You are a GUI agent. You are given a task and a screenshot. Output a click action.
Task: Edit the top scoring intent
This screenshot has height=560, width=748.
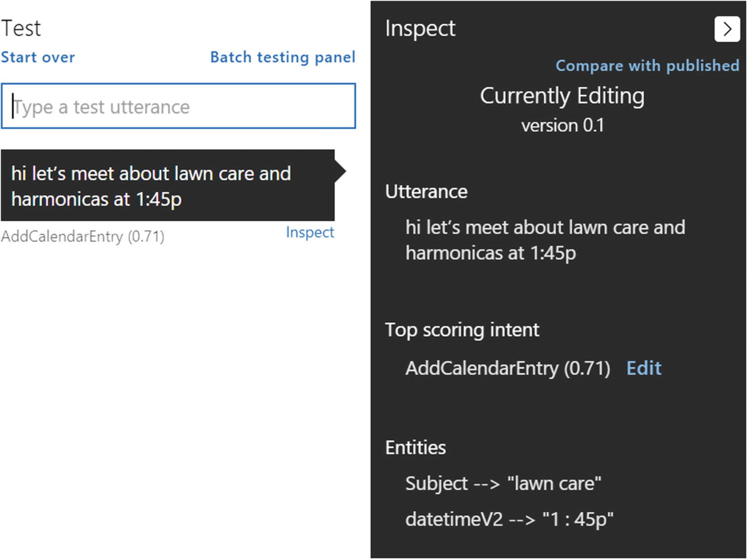click(x=643, y=368)
